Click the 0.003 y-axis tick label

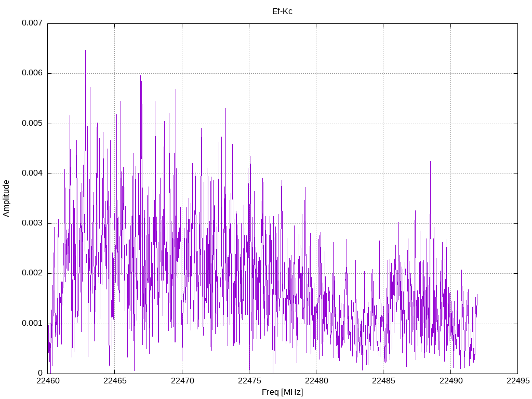point(32,223)
